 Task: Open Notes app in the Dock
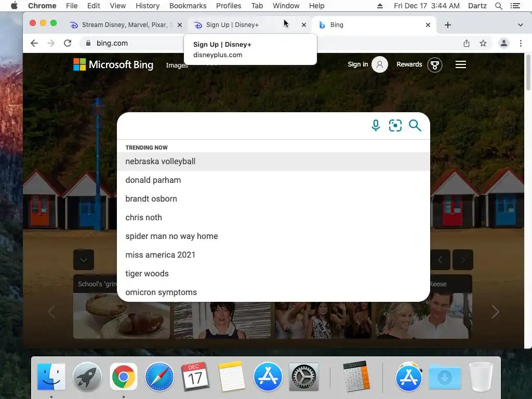(231, 377)
